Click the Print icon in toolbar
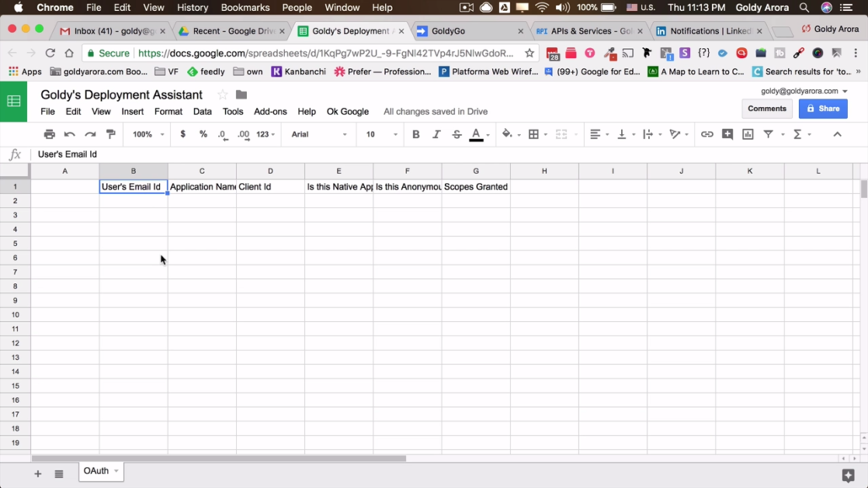 pyautogui.click(x=49, y=134)
